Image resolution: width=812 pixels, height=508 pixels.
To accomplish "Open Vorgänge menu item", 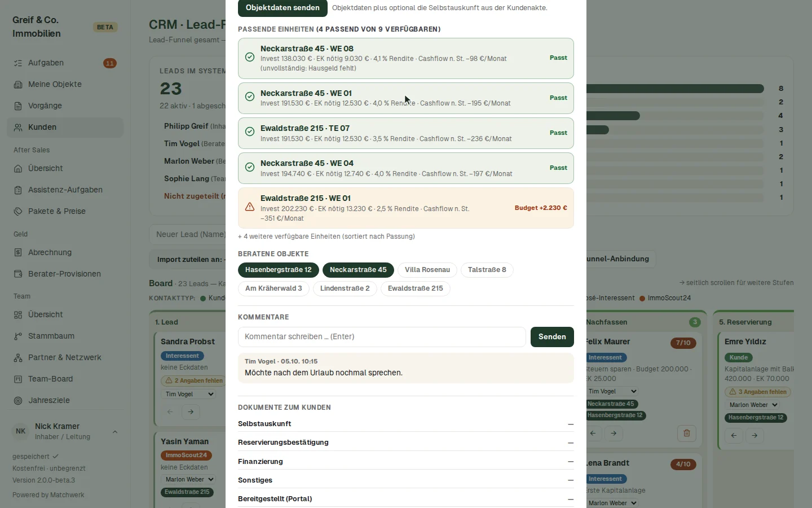I will coord(65,106).
